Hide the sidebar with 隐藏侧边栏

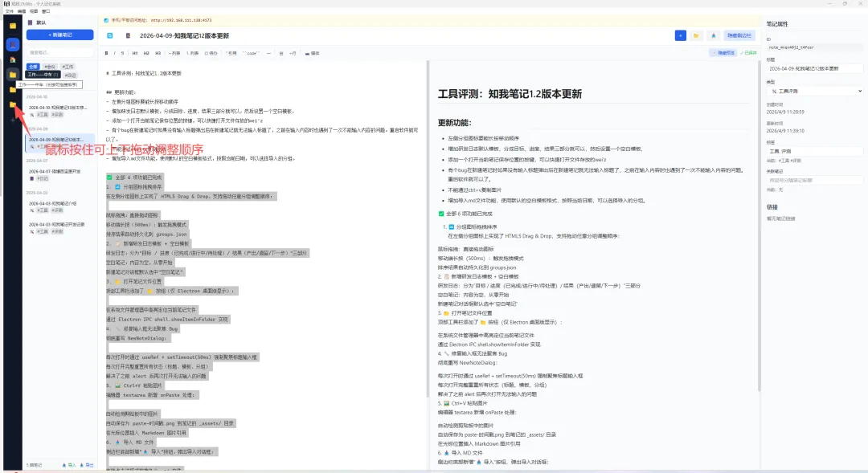click(x=739, y=35)
